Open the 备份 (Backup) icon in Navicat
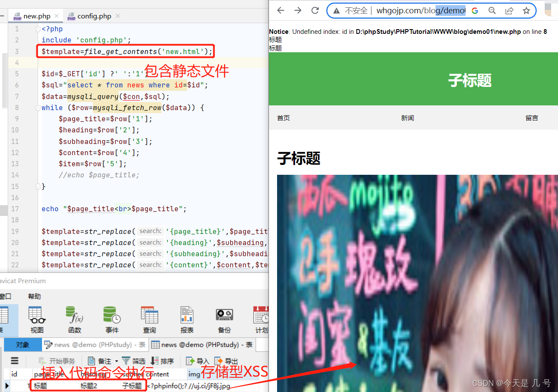558x392 pixels. tap(224, 320)
